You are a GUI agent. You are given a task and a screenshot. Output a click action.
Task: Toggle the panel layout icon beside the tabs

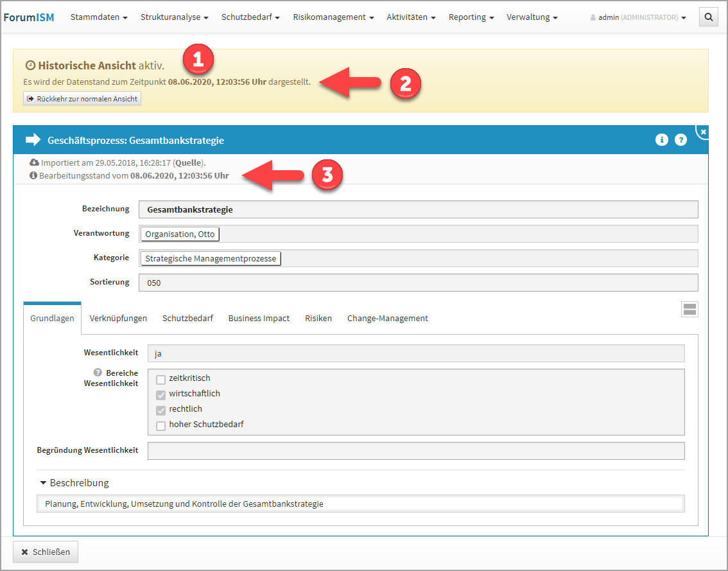[x=689, y=310]
